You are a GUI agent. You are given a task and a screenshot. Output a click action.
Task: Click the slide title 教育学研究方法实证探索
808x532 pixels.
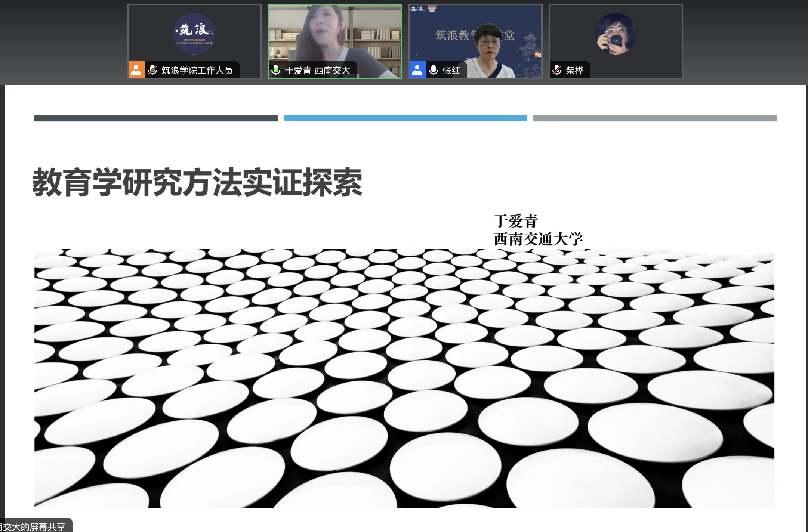click(197, 182)
